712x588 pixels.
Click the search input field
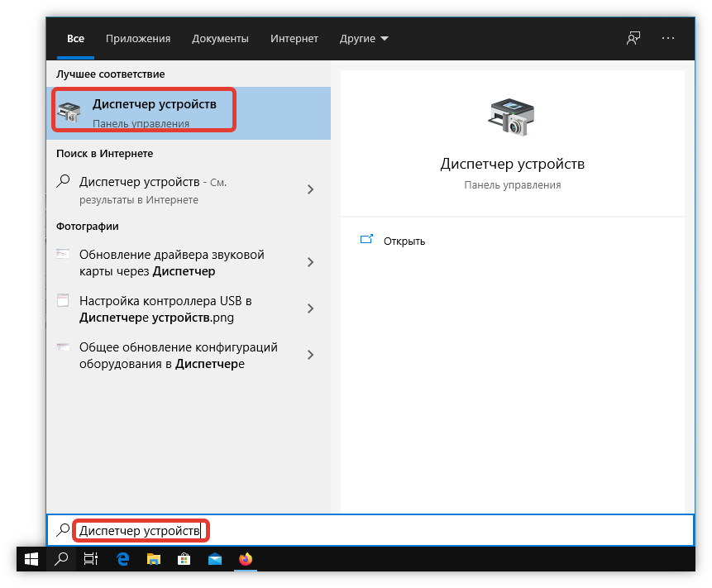[372, 530]
